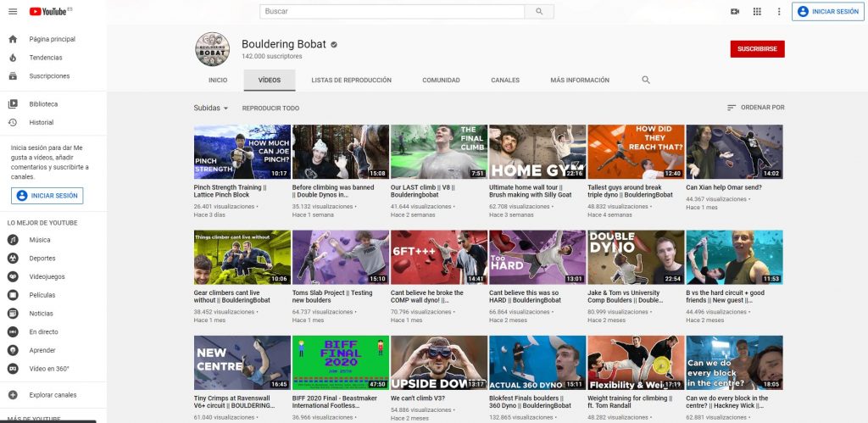Screen dimensions: 868x423
Task: Click the YouTube logo in header
Action: [49, 11]
